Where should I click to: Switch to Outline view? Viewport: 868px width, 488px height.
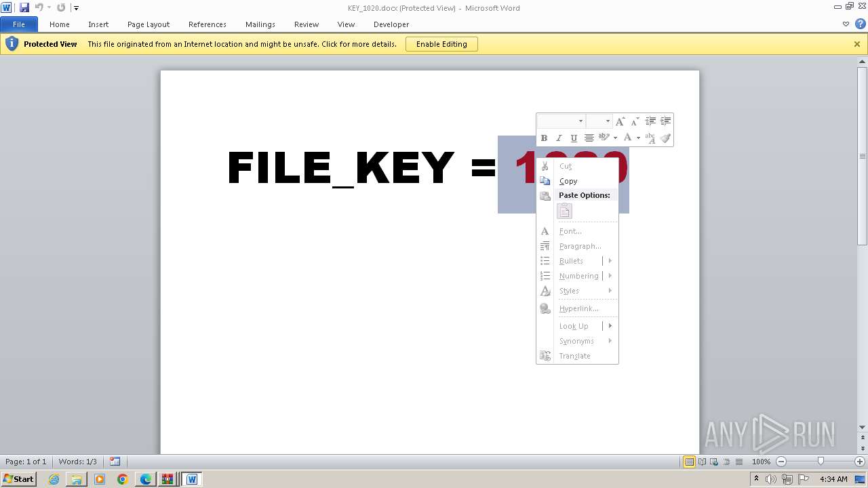[726, 462]
